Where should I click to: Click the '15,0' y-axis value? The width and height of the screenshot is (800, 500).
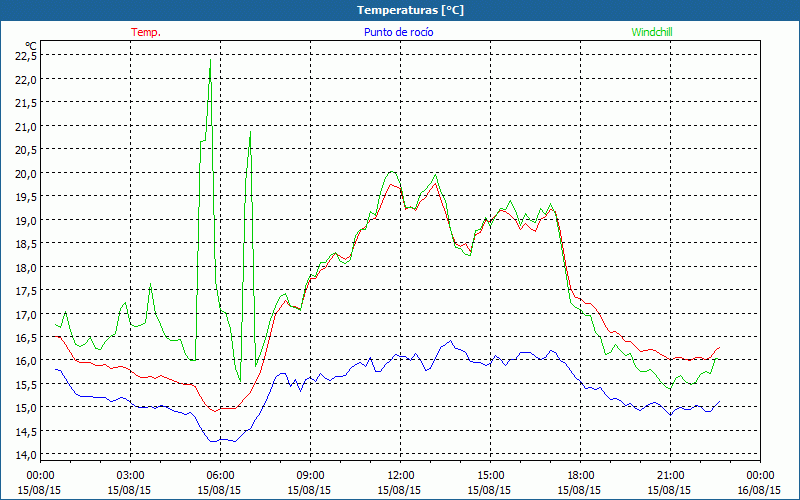pyautogui.click(x=26, y=407)
